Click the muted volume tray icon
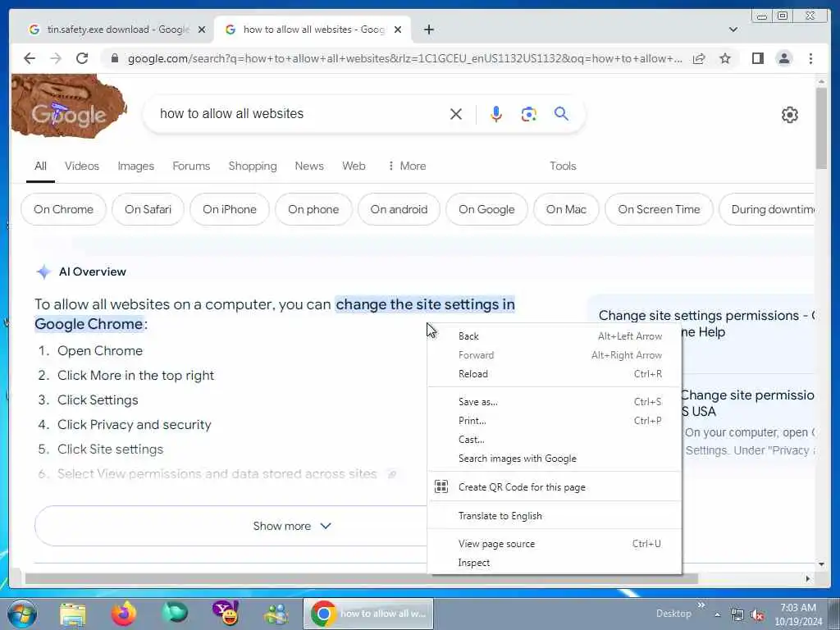This screenshot has width=840, height=630. 757,614
